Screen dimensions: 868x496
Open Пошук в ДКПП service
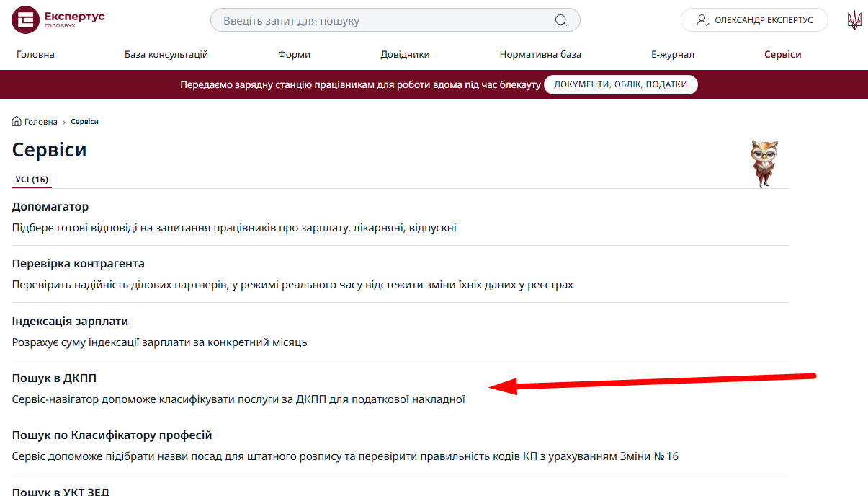pyautogui.click(x=54, y=378)
